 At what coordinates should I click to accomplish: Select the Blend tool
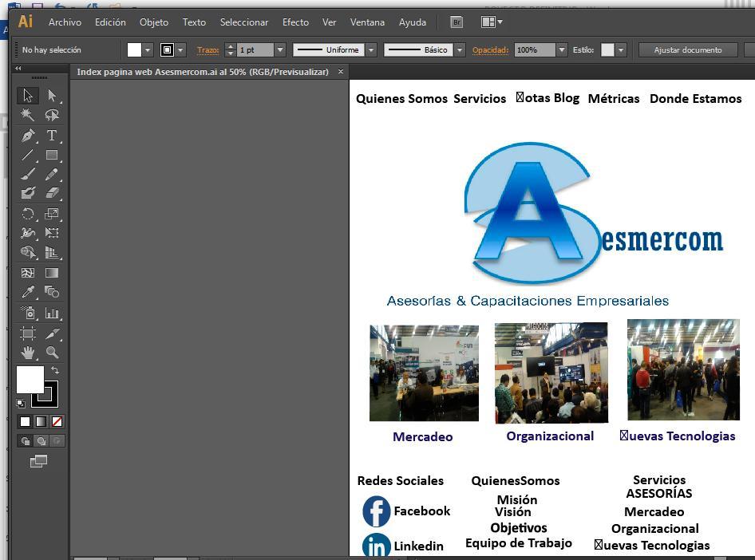52,292
